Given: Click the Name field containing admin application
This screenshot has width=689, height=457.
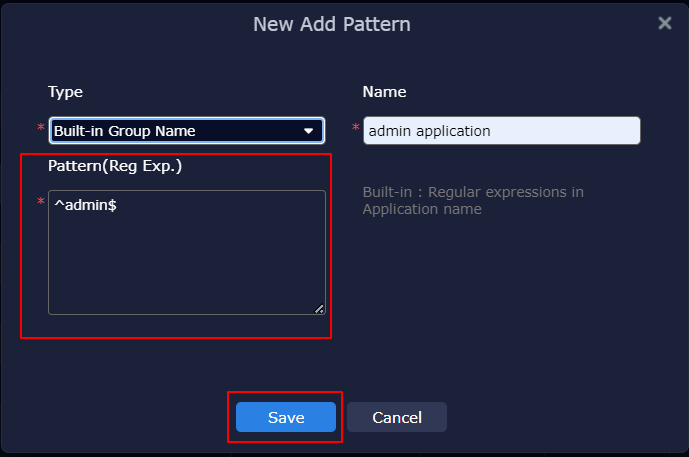Looking at the screenshot, I should (500, 131).
